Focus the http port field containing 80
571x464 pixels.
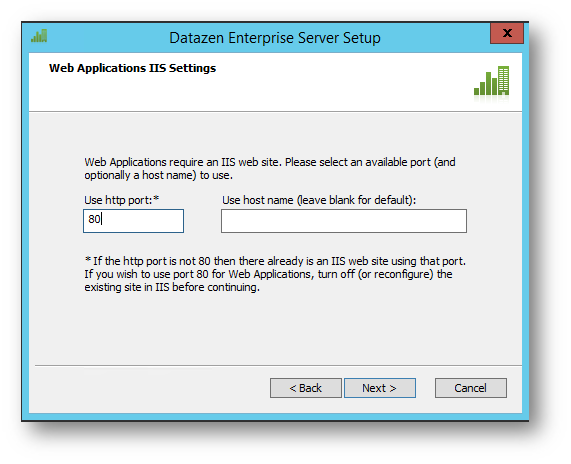click(133, 221)
